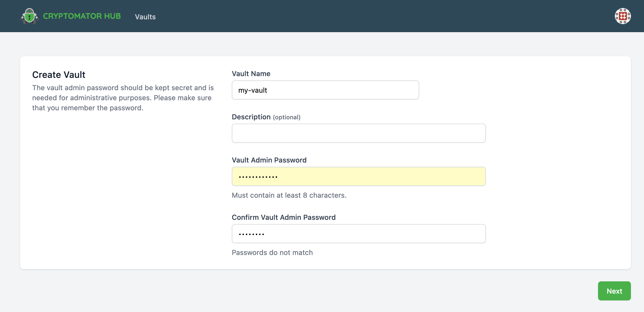Click the vault admin password explanation paragraph
The image size is (644, 312).
tap(123, 98)
